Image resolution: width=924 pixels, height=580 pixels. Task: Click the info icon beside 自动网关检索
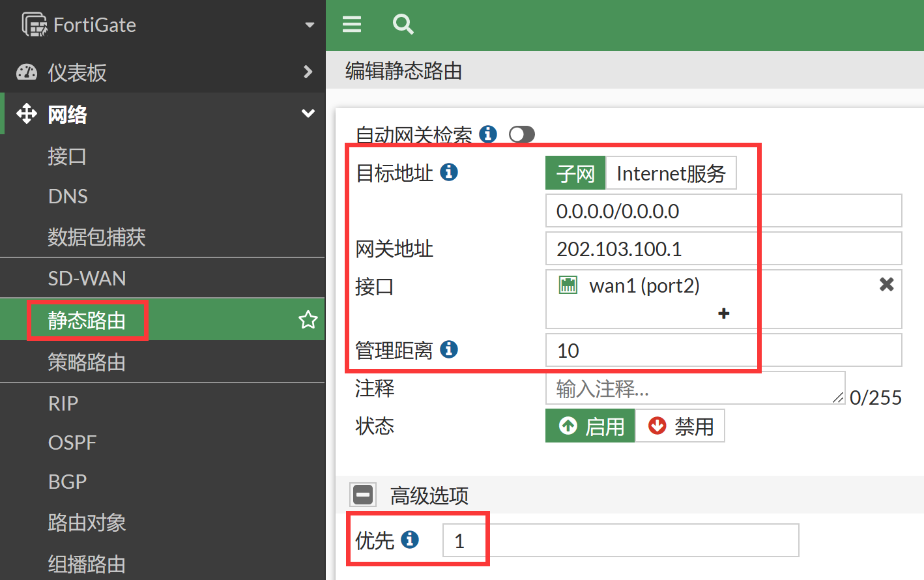[488, 134]
